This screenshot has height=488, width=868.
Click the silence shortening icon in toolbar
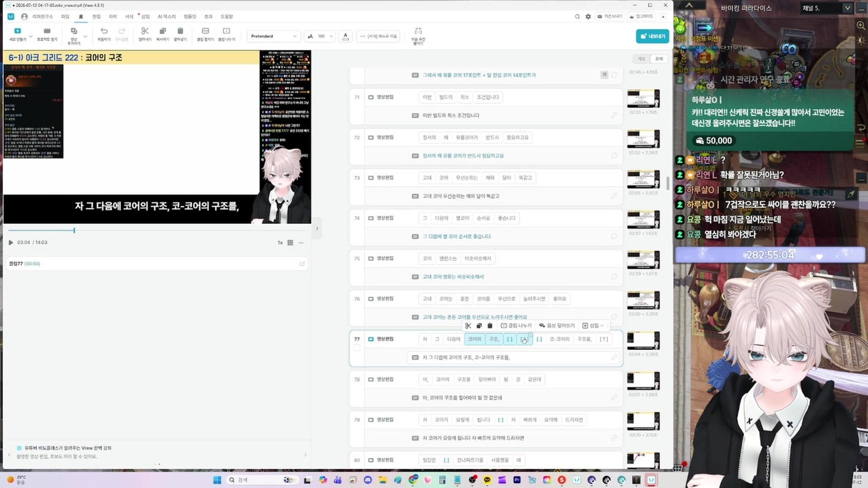(x=418, y=31)
